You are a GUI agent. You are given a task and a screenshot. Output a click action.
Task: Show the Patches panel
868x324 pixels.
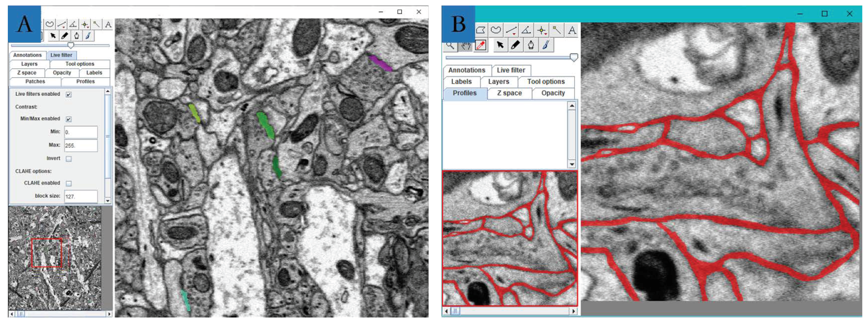coord(35,81)
